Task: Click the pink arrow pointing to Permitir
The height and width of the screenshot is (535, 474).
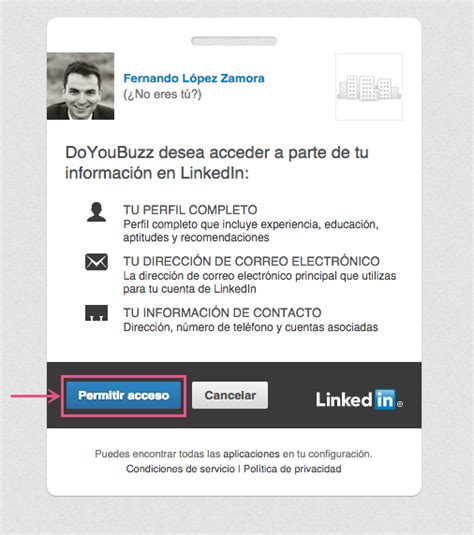Action: coord(35,396)
